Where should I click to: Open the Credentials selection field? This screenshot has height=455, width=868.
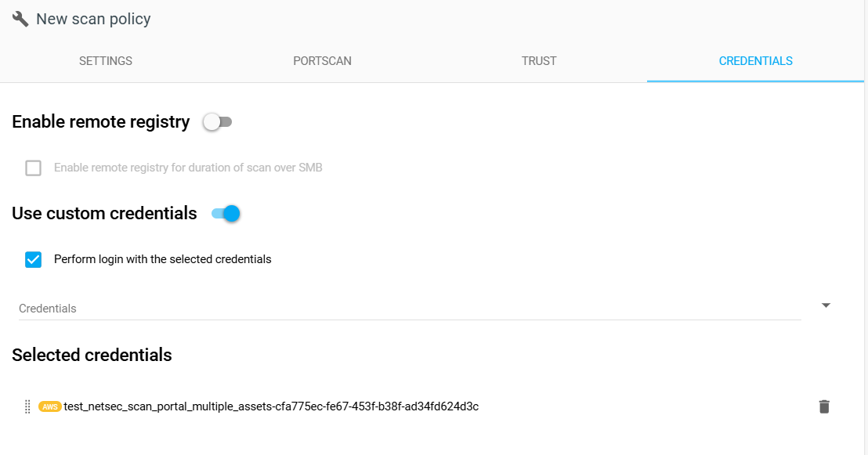pos(409,309)
